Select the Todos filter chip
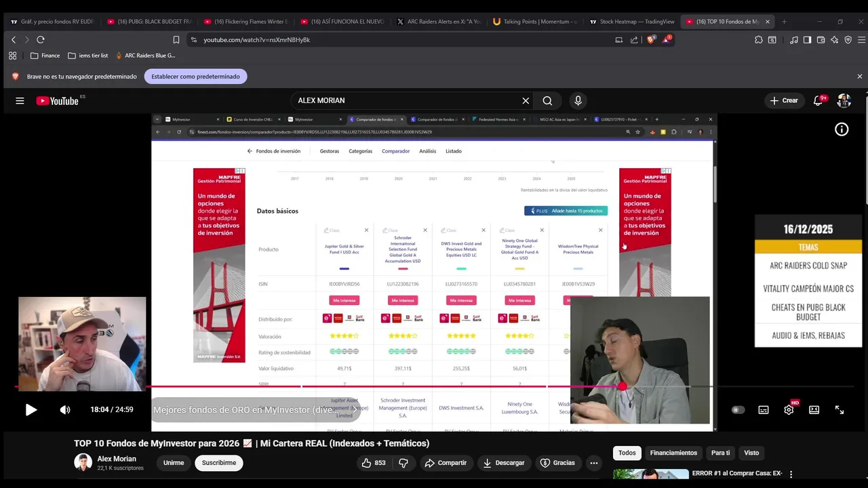This screenshot has height=488, width=868. click(x=627, y=453)
